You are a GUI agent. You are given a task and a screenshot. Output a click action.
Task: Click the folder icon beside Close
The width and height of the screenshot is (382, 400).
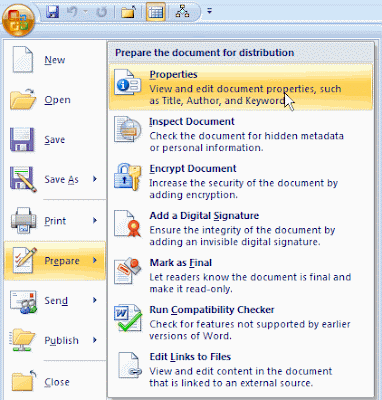23,381
